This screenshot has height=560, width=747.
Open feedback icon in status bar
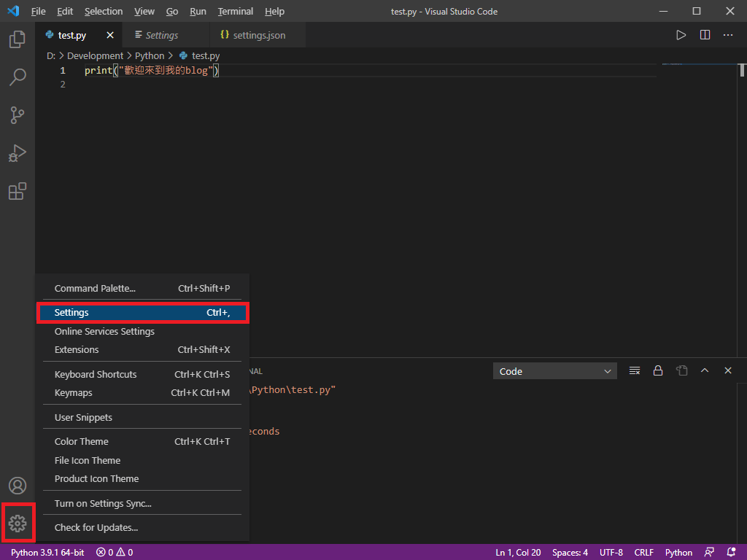709,553
